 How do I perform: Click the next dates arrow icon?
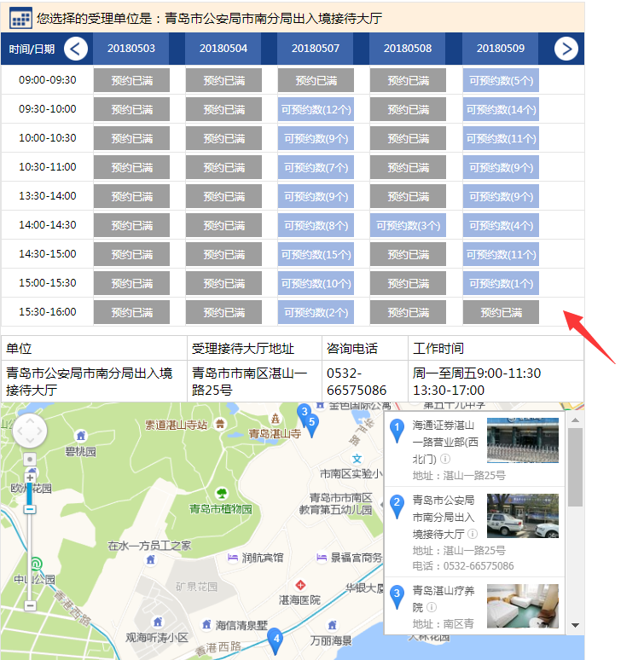566,49
